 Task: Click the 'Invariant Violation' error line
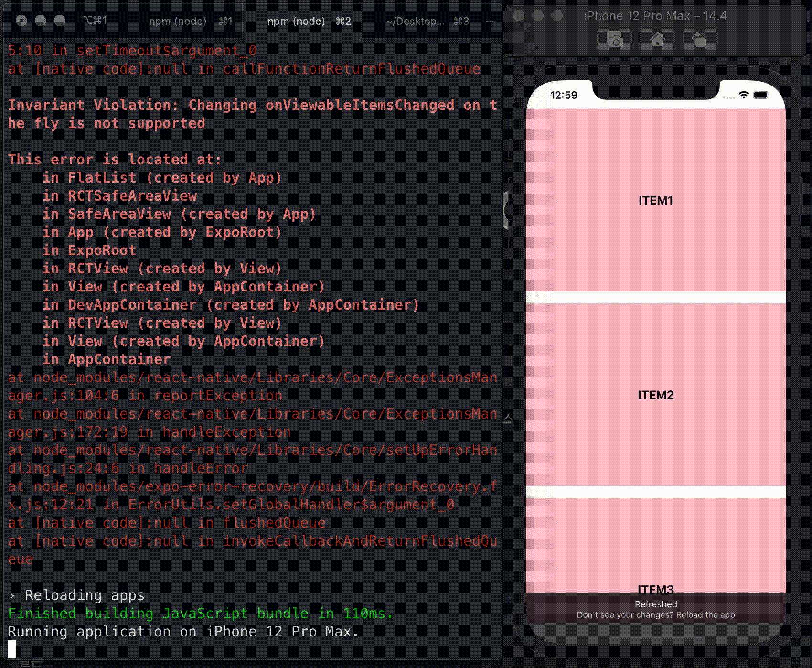[253, 114]
